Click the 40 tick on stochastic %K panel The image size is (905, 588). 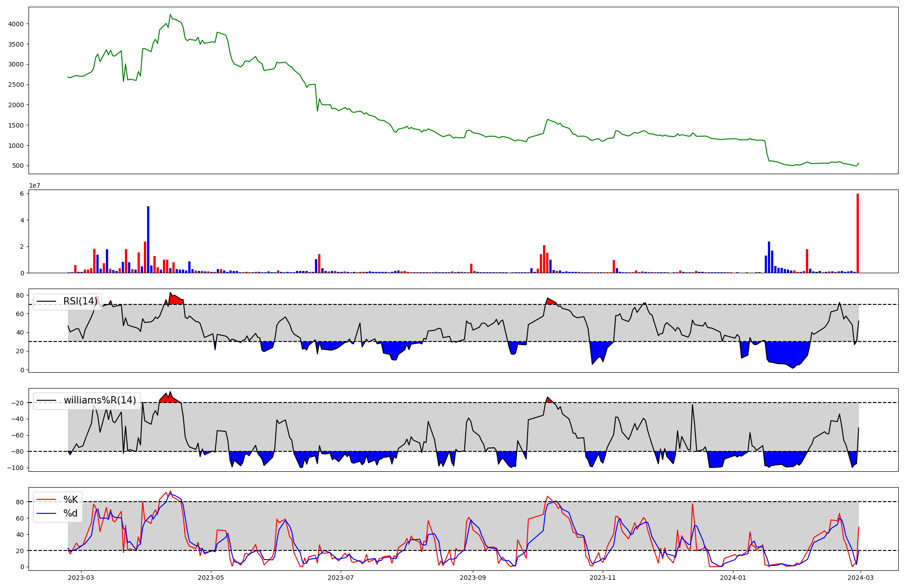pyautogui.click(x=20, y=535)
